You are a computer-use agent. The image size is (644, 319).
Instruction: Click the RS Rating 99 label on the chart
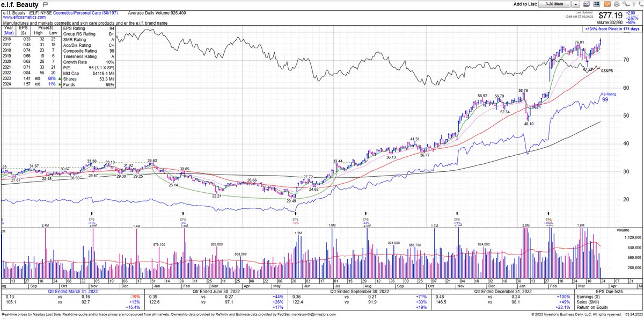tap(609, 96)
